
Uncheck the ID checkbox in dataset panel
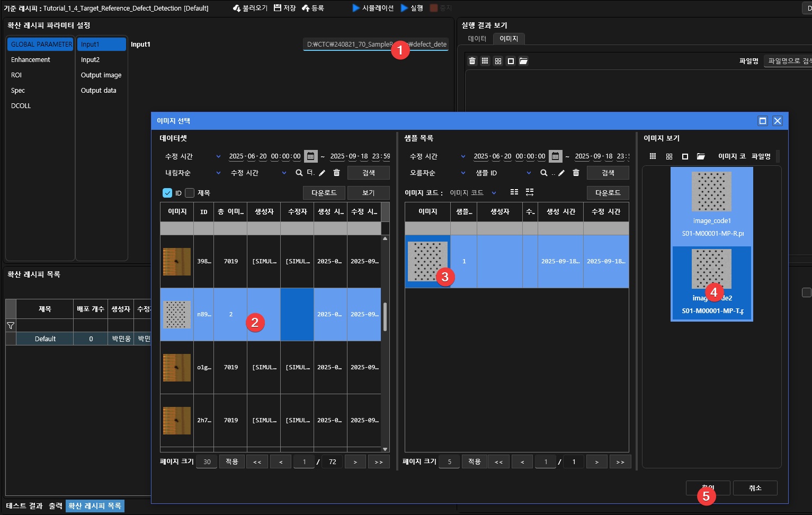click(x=167, y=193)
